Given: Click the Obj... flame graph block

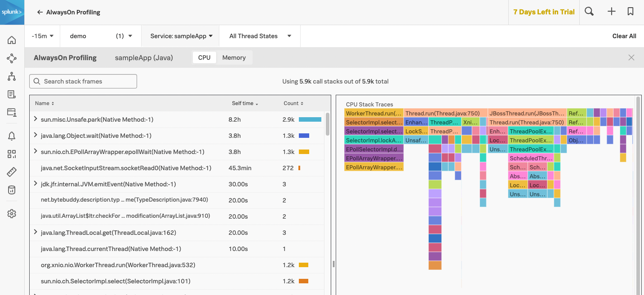Looking at the screenshot, I should (x=576, y=140).
